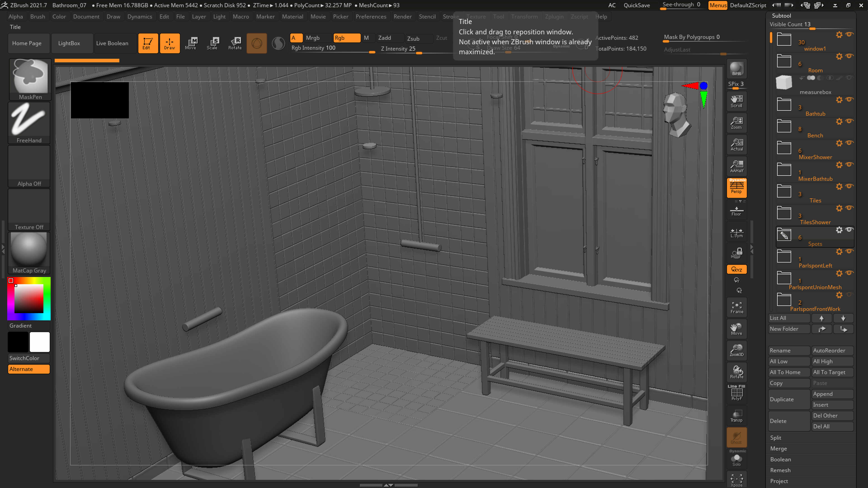The height and width of the screenshot is (488, 868).
Task: Click the Zoom3D navigation icon
Action: pos(737,350)
